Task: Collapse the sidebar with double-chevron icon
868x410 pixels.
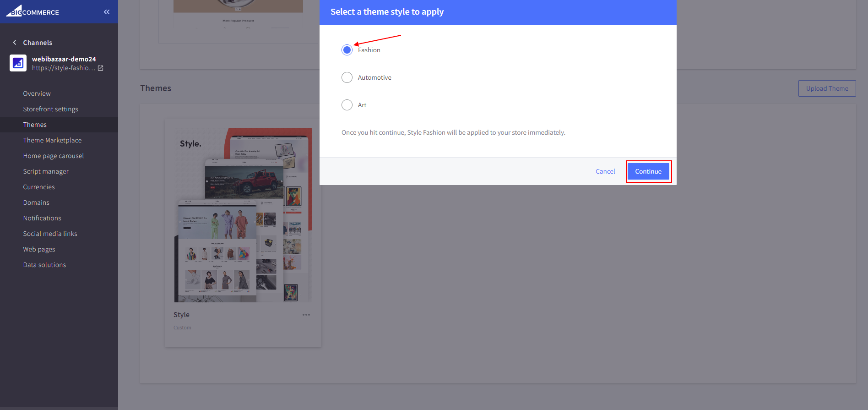Action: pyautogui.click(x=107, y=12)
